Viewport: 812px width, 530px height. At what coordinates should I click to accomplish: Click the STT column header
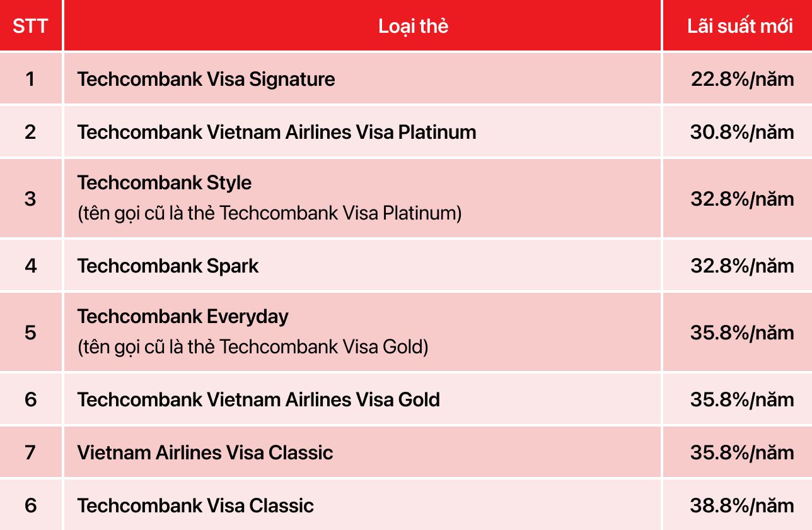click(x=30, y=26)
